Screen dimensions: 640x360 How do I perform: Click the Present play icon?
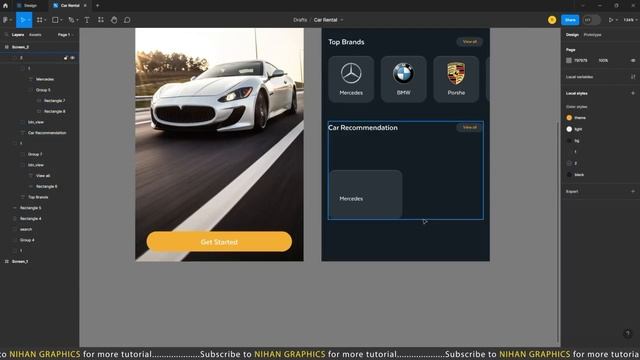[x=611, y=20]
